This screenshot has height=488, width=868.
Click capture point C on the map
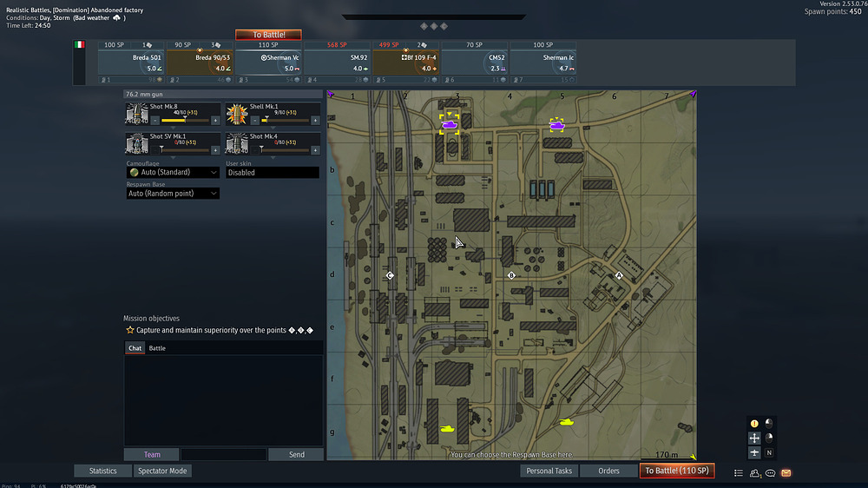[x=390, y=275]
